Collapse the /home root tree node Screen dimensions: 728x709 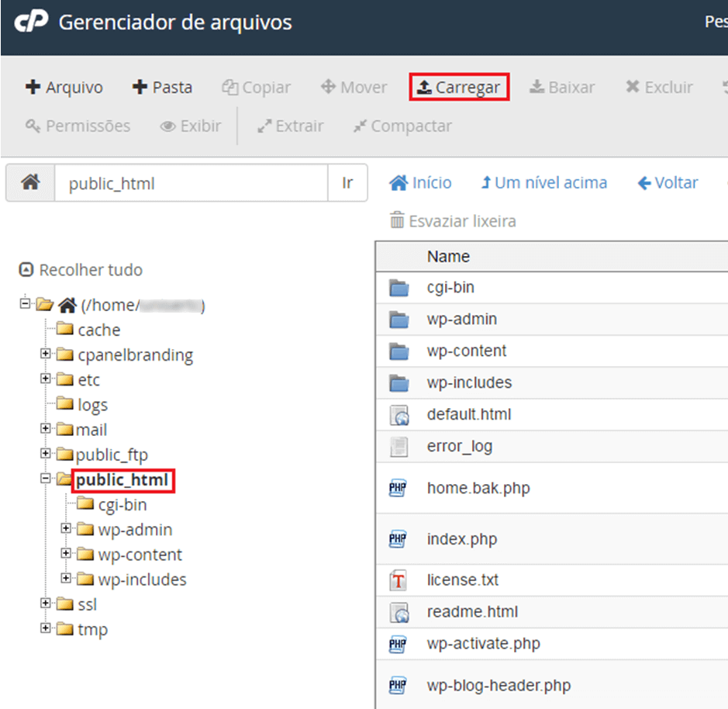pos(25,303)
